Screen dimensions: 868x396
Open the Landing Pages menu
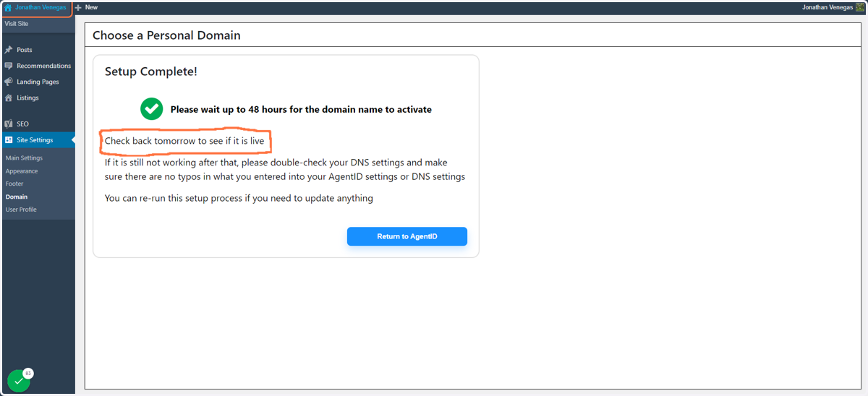(38, 82)
